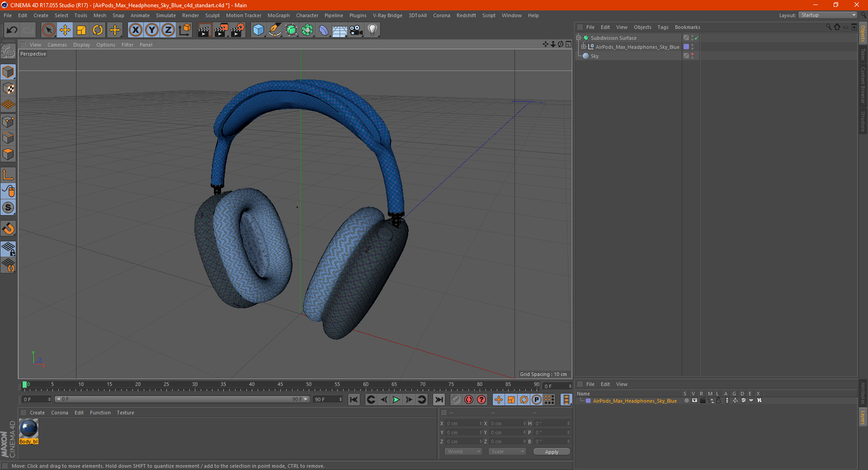Activate the Move tool
Viewport: 868px width, 470px height.
(x=65, y=30)
